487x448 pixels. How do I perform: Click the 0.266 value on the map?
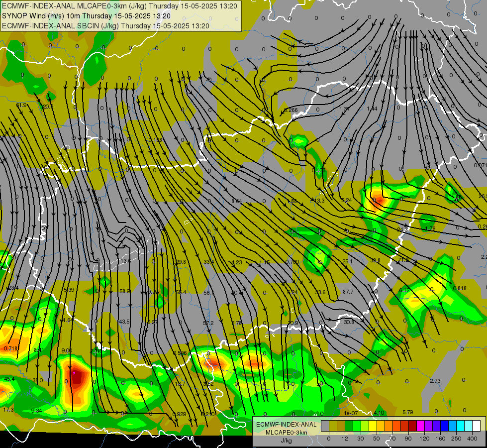tap(291, 110)
